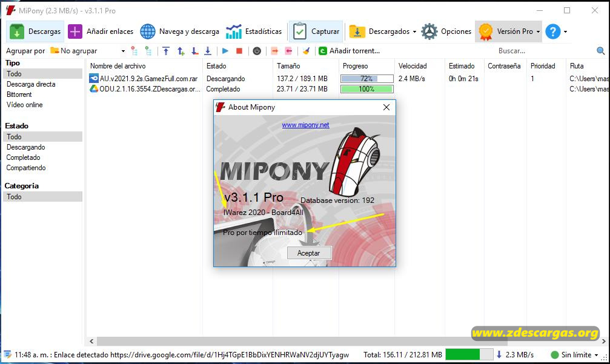The height and width of the screenshot is (364, 610).
Task: Open the Descargas section
Action: tap(35, 31)
